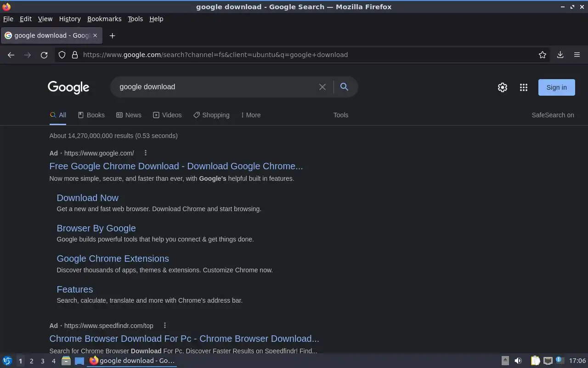The height and width of the screenshot is (368, 588).
Task: Click the https://www.speedfindr.com/top URL text
Action: (x=109, y=326)
